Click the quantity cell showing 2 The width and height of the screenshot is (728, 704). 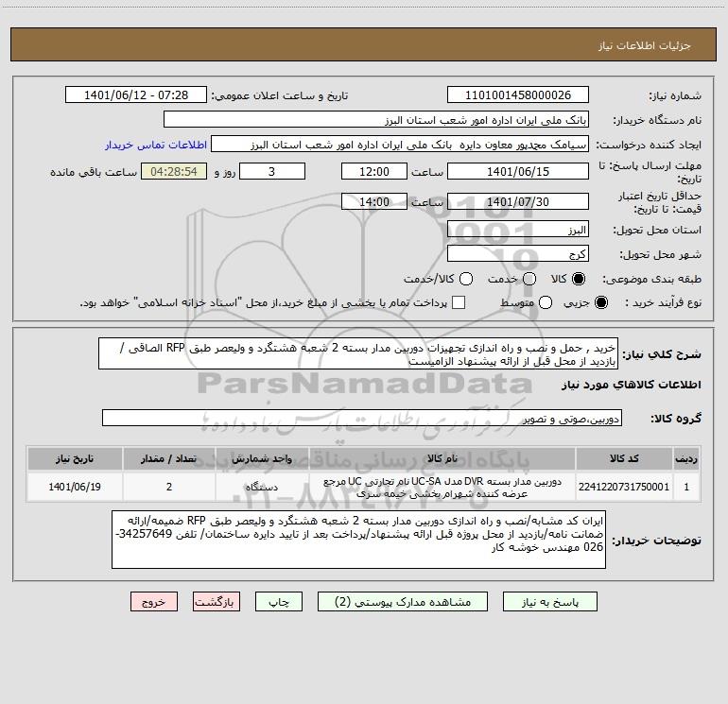169,487
